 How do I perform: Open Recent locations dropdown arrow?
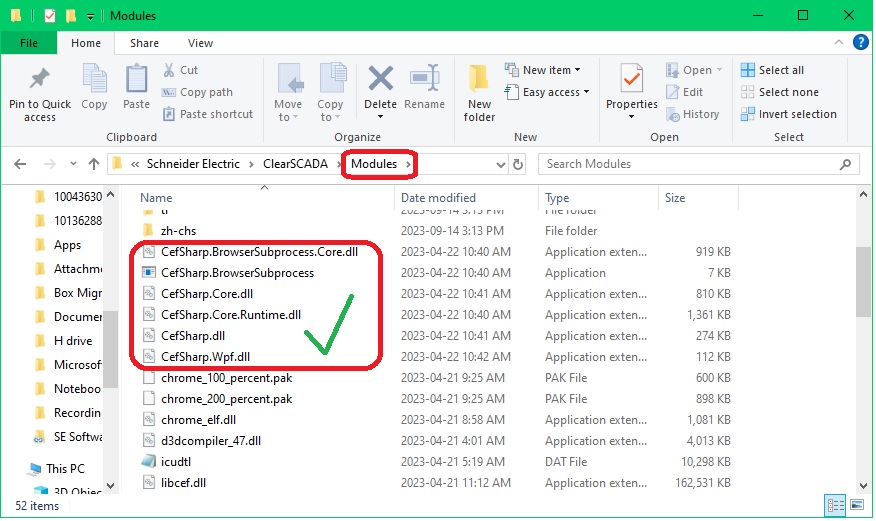(x=73, y=164)
